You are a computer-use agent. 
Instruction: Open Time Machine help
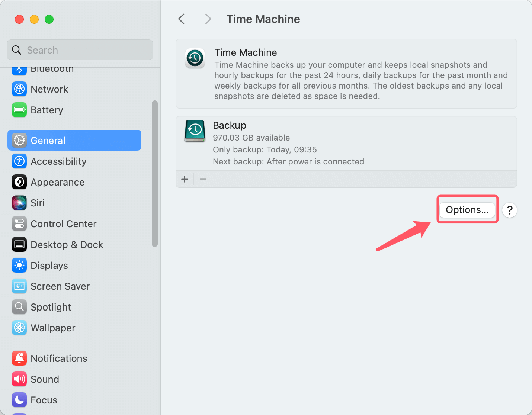click(x=510, y=210)
